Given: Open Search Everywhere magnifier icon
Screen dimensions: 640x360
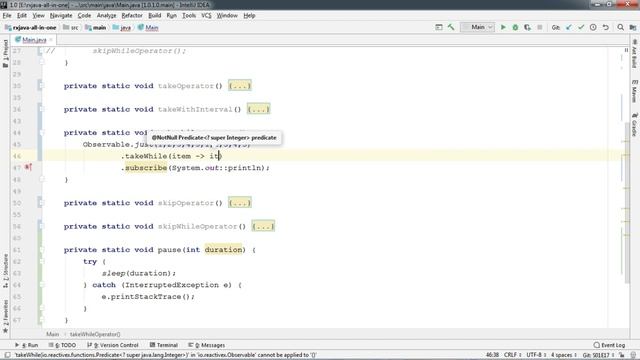Looking at the screenshot, I should [x=620, y=27].
